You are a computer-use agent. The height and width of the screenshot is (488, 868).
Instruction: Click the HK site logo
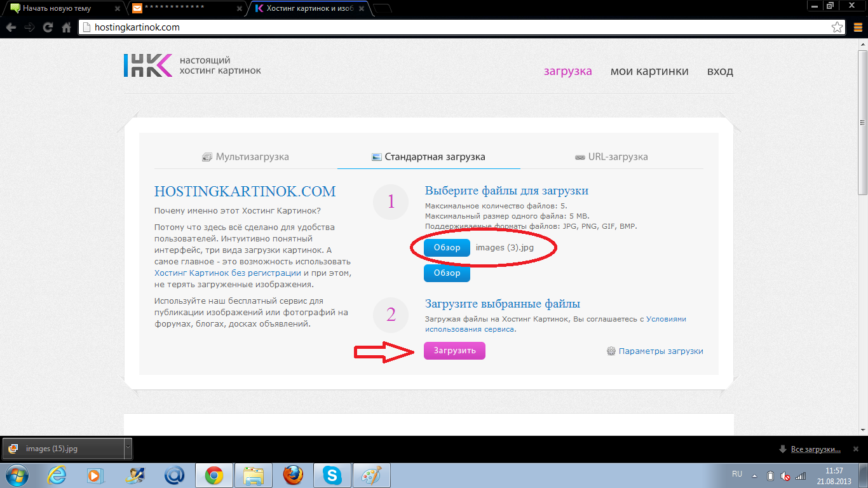147,65
